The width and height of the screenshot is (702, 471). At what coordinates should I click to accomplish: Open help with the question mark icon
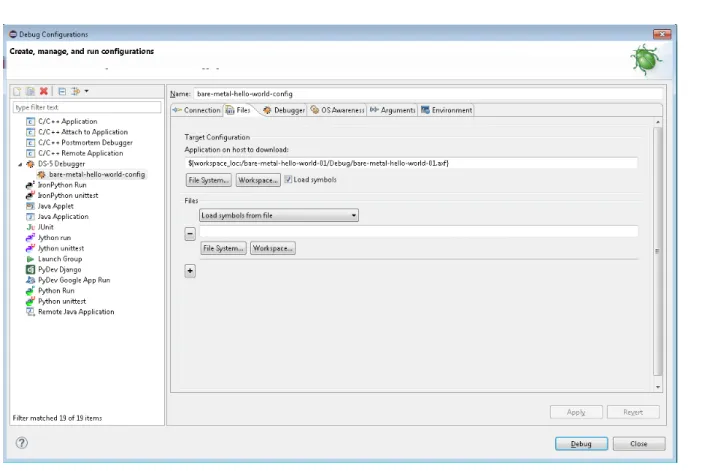click(21, 443)
